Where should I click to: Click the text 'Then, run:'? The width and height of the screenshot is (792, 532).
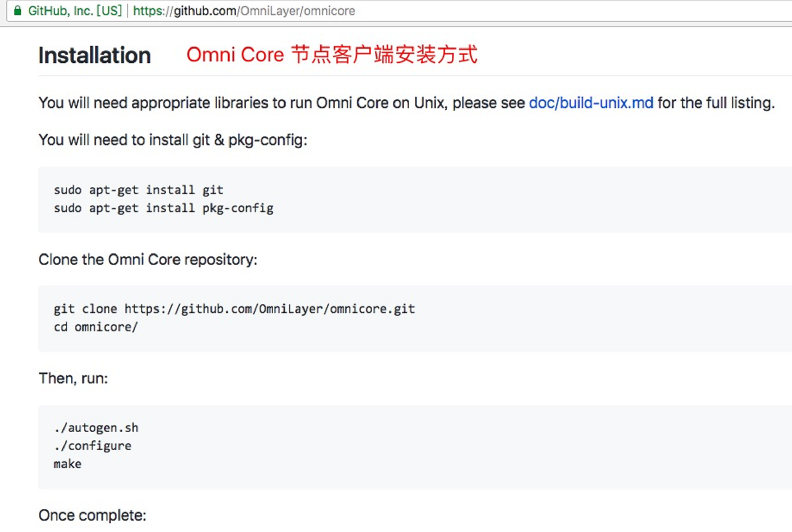73,378
